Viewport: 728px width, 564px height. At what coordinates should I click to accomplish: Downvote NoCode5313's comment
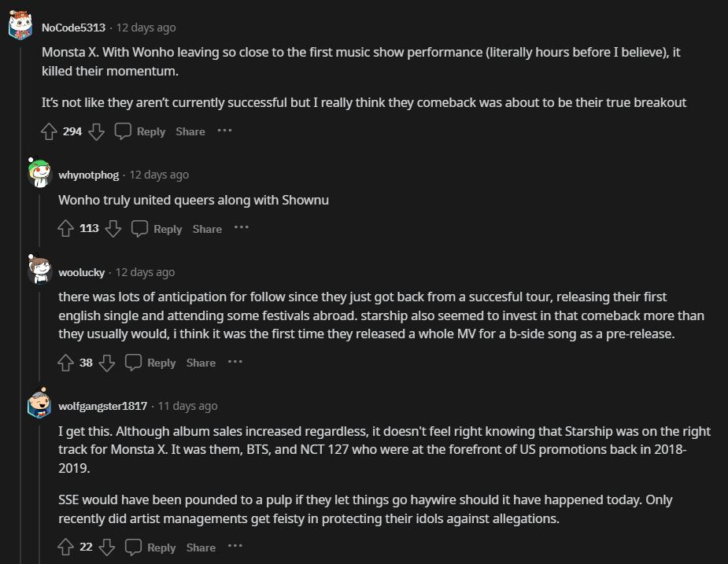tap(97, 131)
